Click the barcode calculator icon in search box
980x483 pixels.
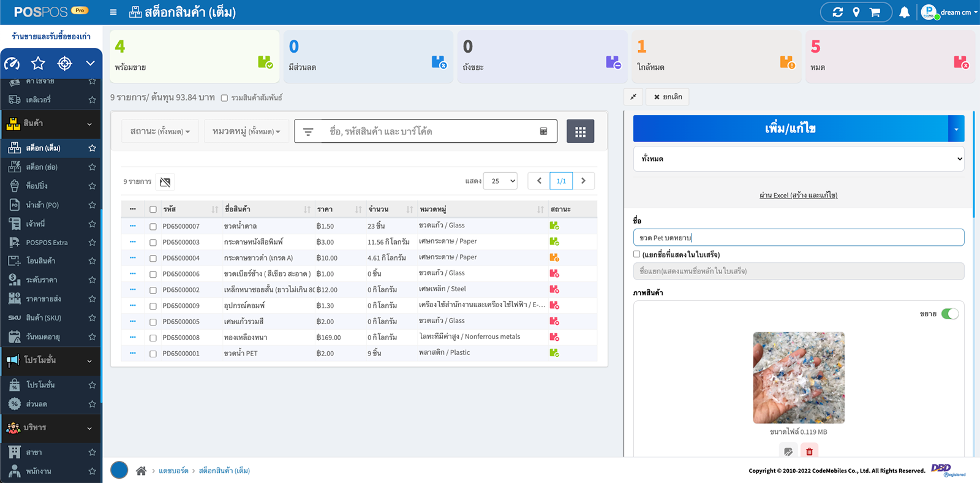543,131
